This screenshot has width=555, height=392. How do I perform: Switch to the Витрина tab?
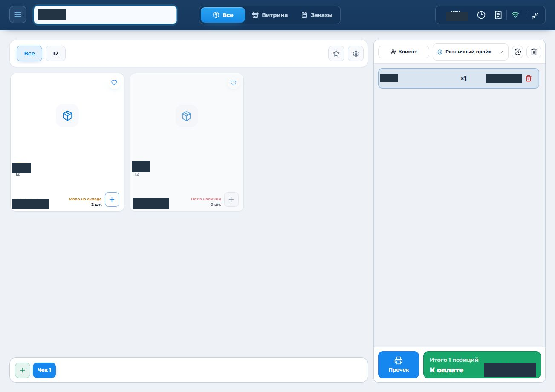pyautogui.click(x=269, y=15)
